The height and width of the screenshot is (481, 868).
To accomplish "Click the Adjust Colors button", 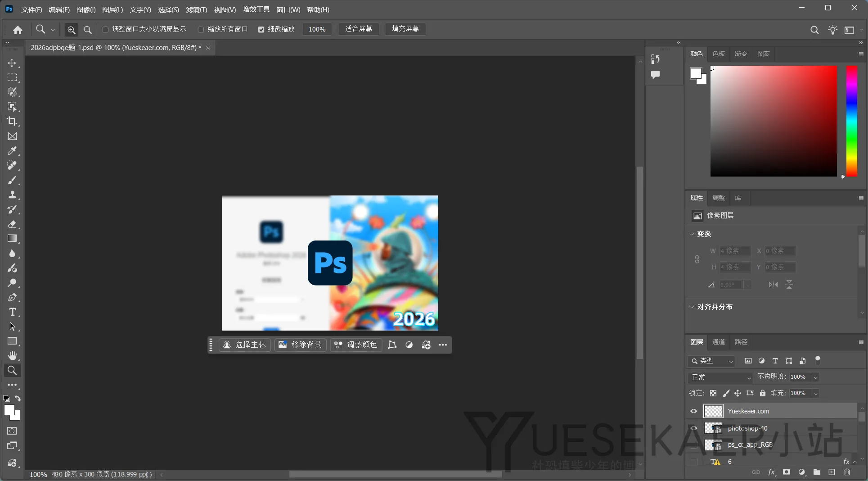I will click(x=356, y=345).
